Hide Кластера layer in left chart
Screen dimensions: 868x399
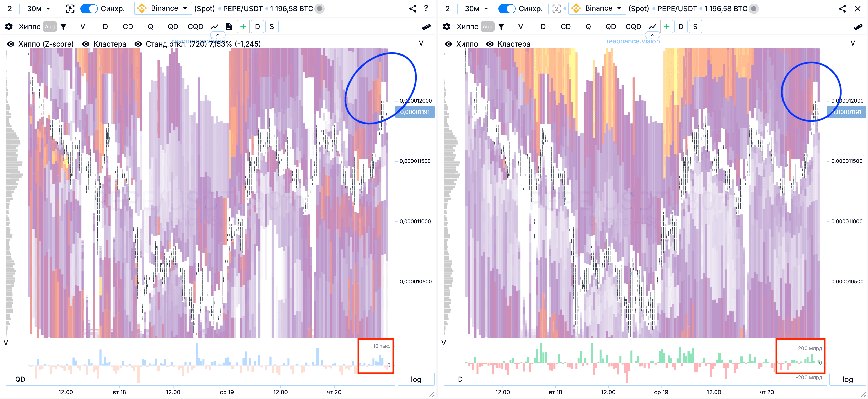pos(86,44)
